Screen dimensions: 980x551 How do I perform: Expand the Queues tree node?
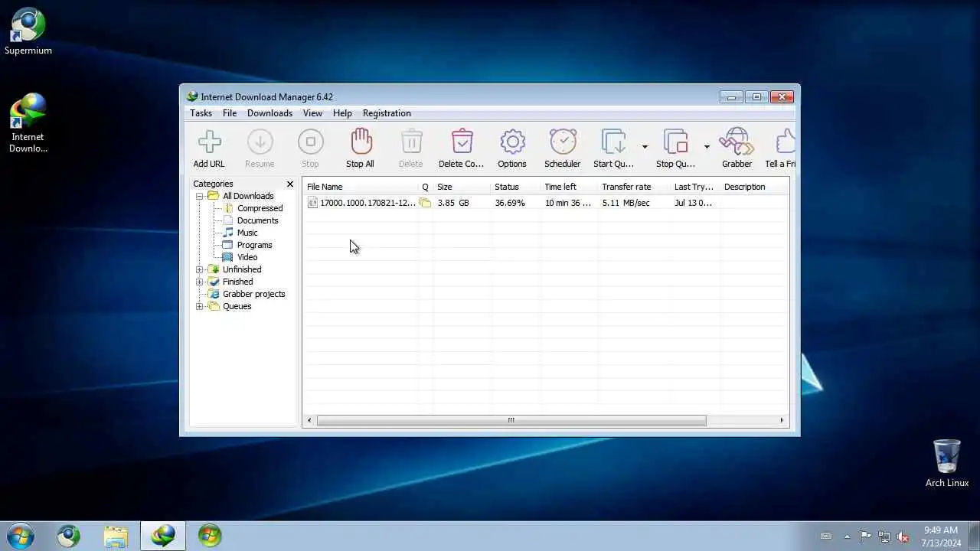pyautogui.click(x=200, y=306)
